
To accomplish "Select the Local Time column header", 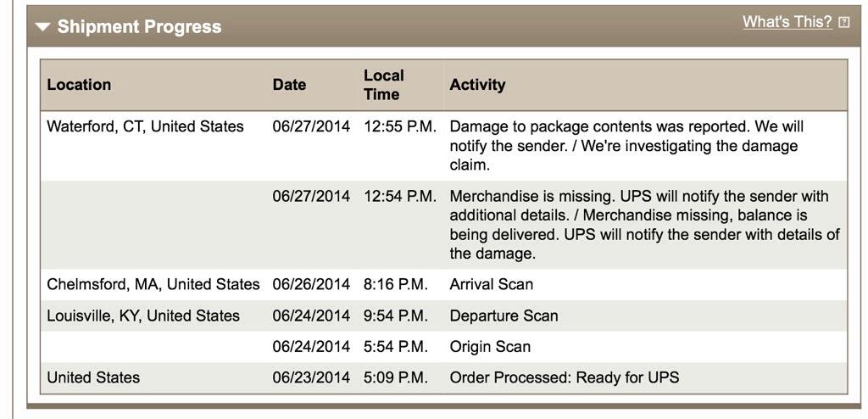I will click(x=384, y=85).
